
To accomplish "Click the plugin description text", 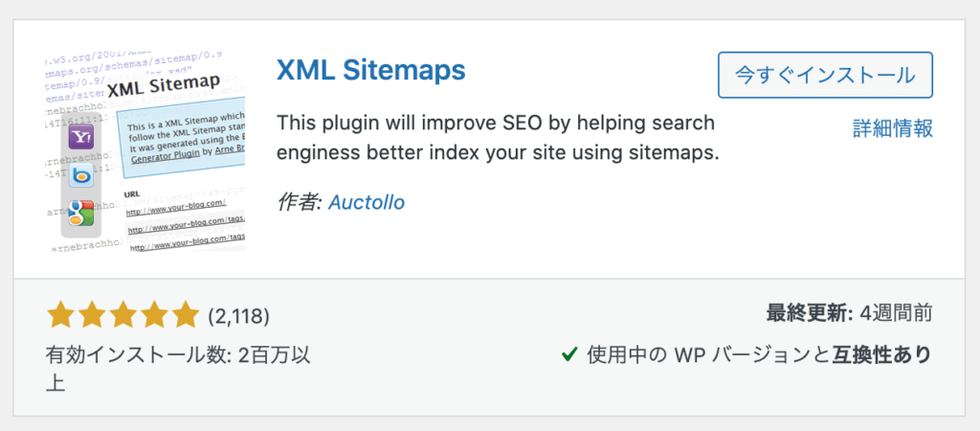I will [x=498, y=138].
